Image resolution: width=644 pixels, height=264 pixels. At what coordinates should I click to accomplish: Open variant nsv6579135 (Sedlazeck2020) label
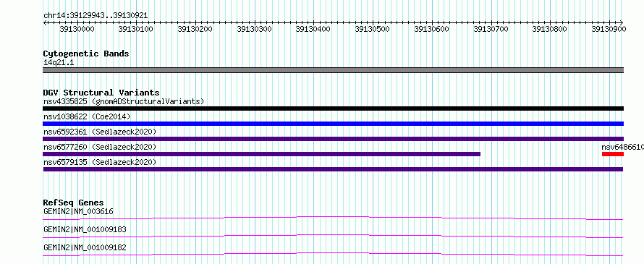(x=100, y=162)
